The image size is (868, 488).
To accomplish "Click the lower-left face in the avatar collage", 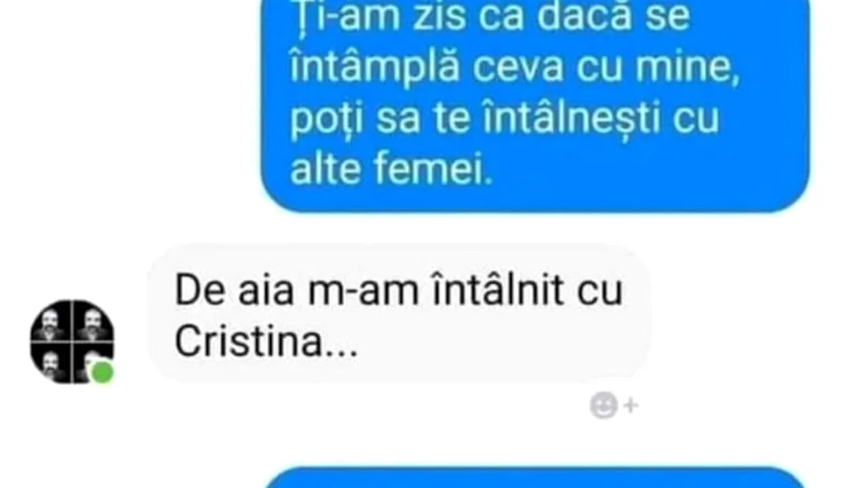I will coord(51,361).
